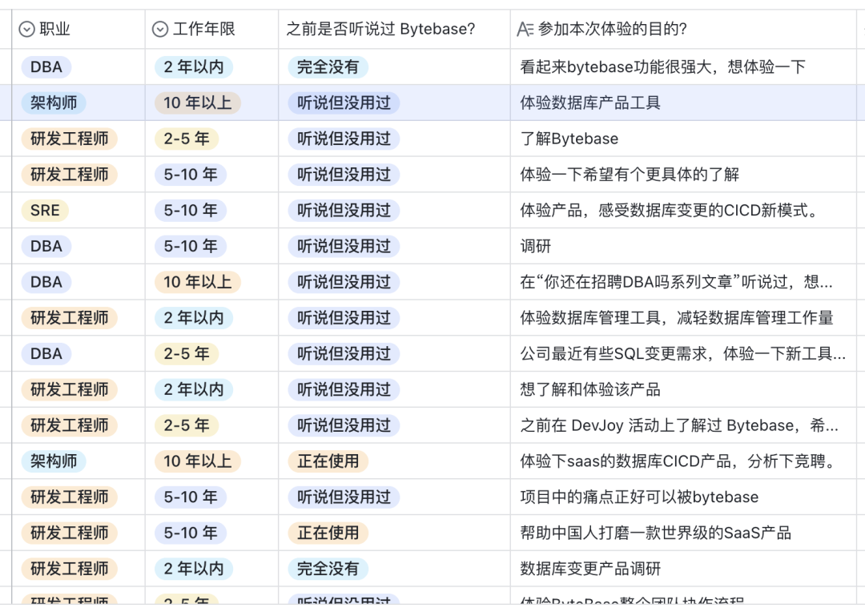Open the cell reading 看起来bytebase功能很强大
Screen dimensions: 865x616
pos(683,66)
